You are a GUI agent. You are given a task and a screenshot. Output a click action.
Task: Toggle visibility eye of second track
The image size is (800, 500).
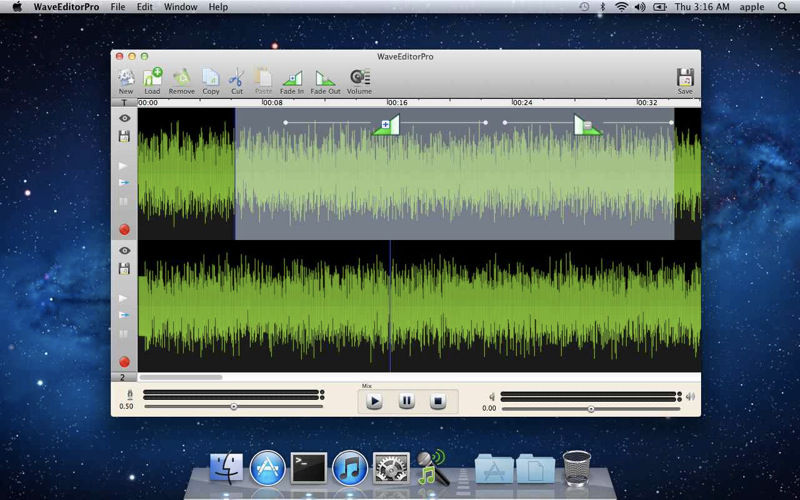click(x=124, y=251)
